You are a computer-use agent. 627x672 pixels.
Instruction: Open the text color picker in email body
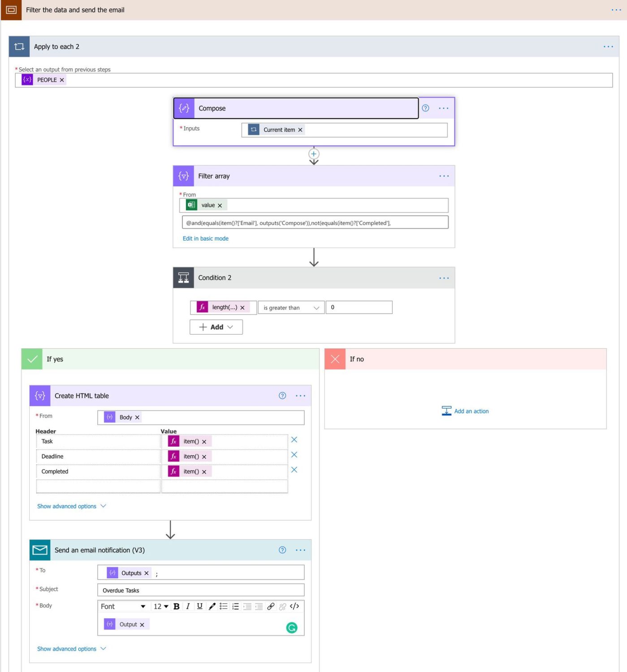pyautogui.click(x=212, y=607)
